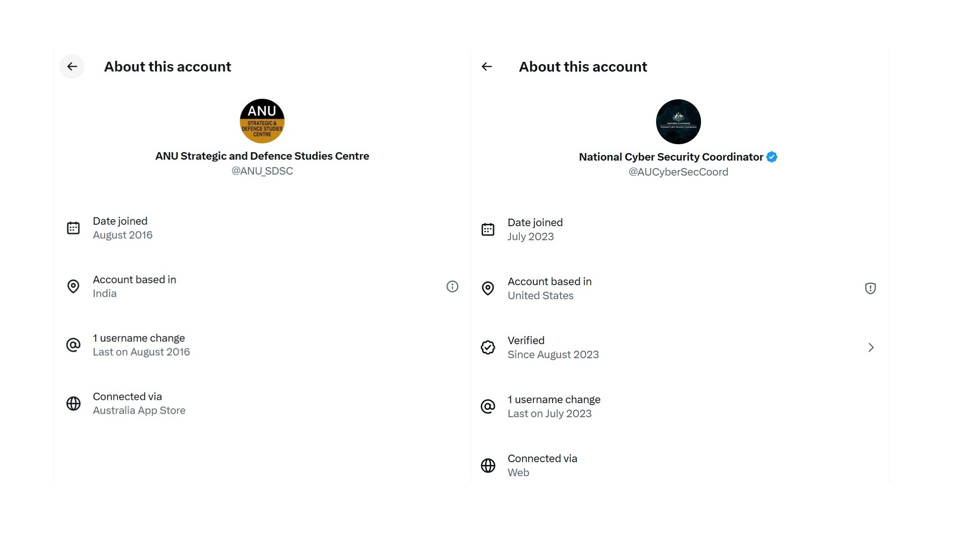Click the verification seal icon beside Verified Since August 2023
The height and width of the screenshot is (560, 967).
point(488,347)
